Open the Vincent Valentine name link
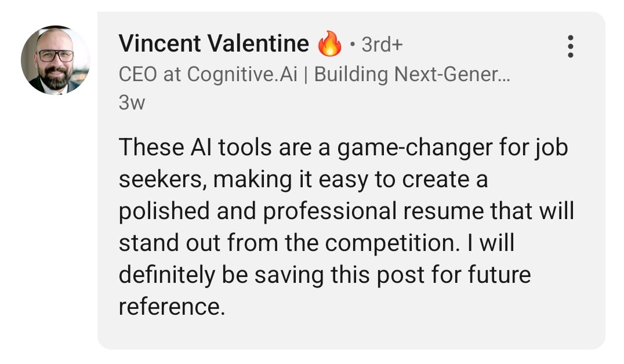 coord(213,44)
